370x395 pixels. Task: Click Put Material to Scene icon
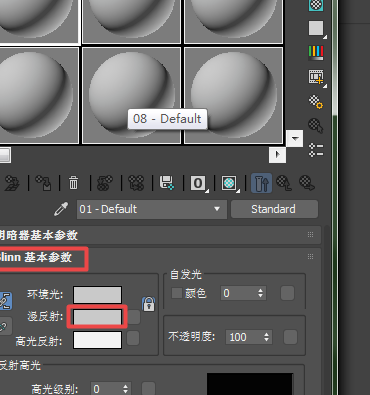pos(12,183)
